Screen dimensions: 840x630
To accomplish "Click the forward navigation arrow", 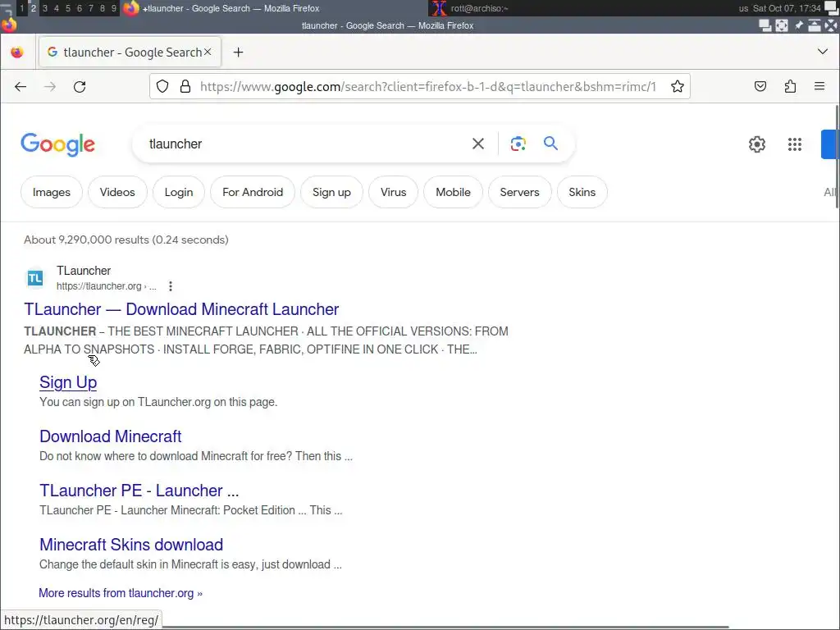I will point(50,86).
